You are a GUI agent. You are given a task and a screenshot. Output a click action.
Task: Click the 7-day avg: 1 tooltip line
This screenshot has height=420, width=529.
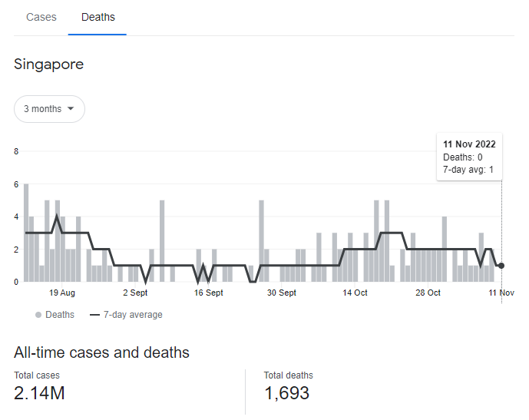(468, 170)
